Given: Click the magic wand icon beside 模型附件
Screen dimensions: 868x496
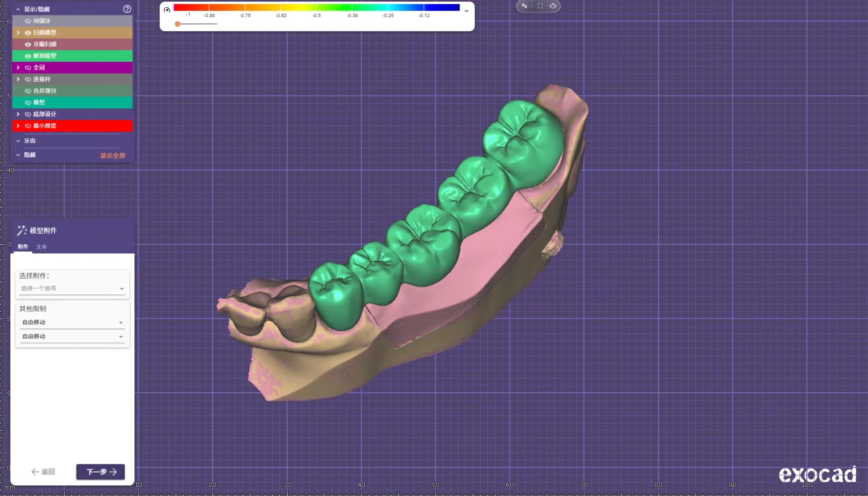Looking at the screenshot, I should pos(22,230).
